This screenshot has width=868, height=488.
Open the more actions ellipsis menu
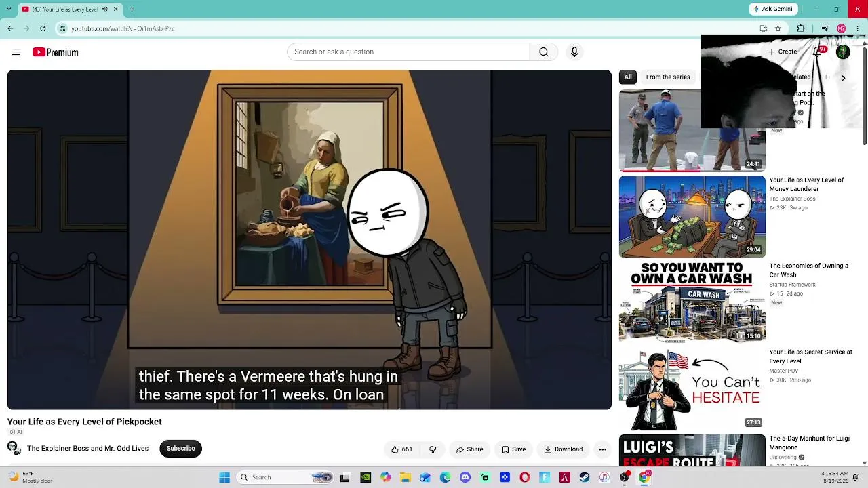click(x=602, y=449)
